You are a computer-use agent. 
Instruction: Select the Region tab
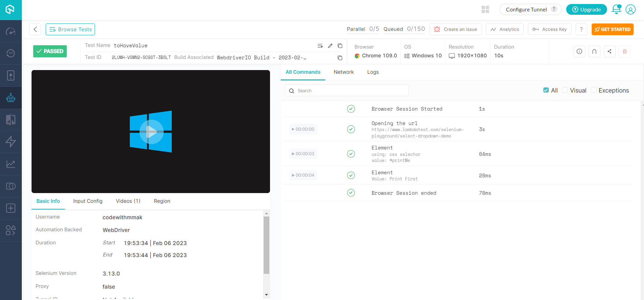[x=162, y=201]
